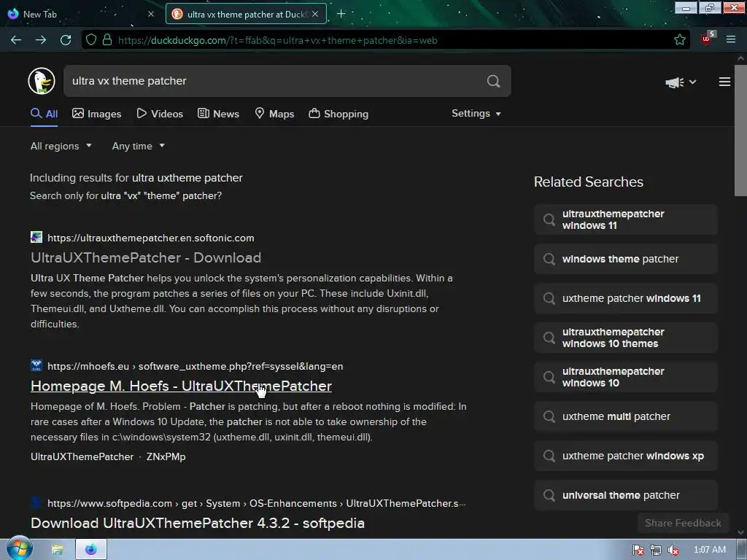The image size is (747, 560).
Task: Click the Firefox taskbar button
Action: click(91, 550)
